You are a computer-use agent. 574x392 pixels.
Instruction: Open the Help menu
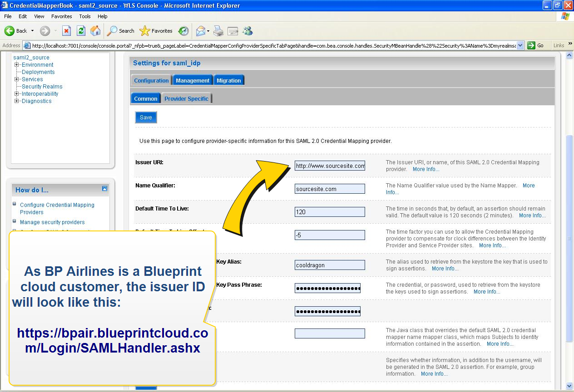click(x=103, y=16)
